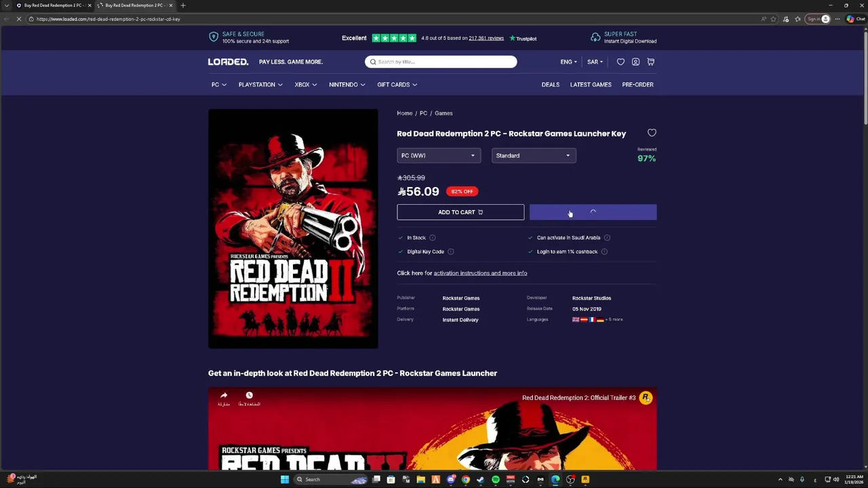Image resolution: width=868 pixels, height=488 pixels.
Task: Stop page loading in browser toolbar
Action: click(x=20, y=19)
